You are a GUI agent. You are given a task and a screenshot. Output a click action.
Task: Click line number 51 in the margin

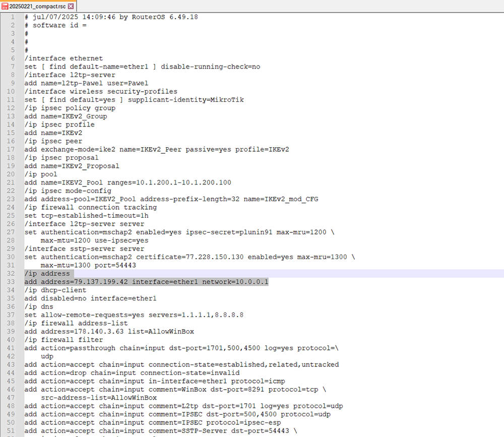point(11,430)
